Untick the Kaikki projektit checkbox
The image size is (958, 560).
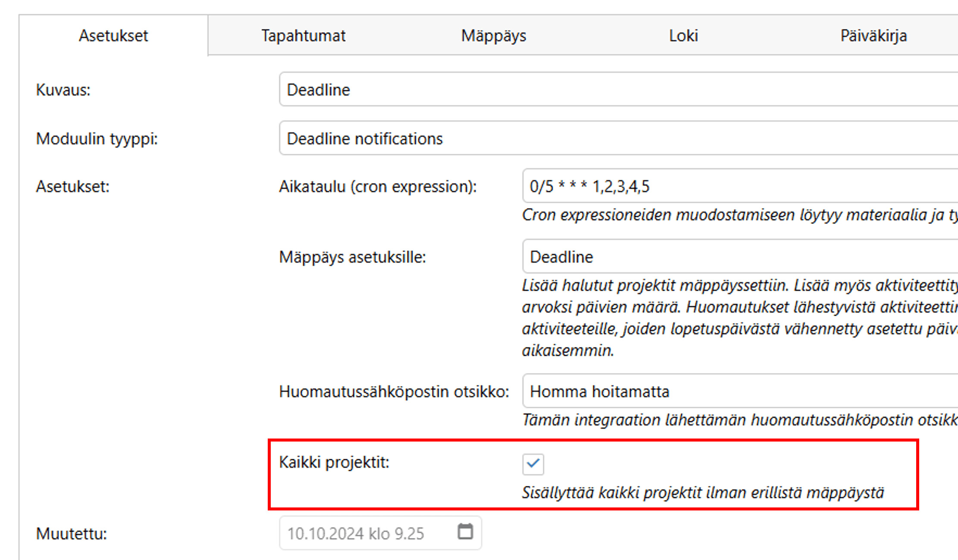(x=533, y=464)
